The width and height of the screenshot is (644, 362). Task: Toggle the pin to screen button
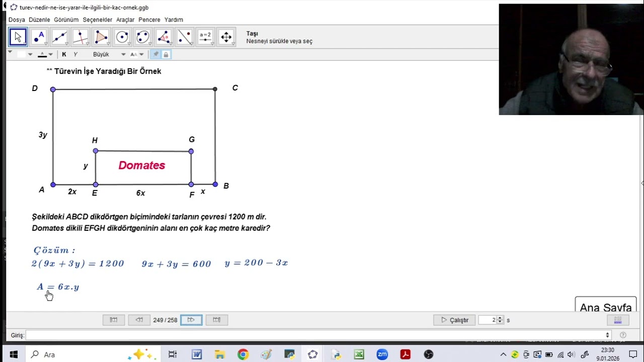click(x=156, y=54)
